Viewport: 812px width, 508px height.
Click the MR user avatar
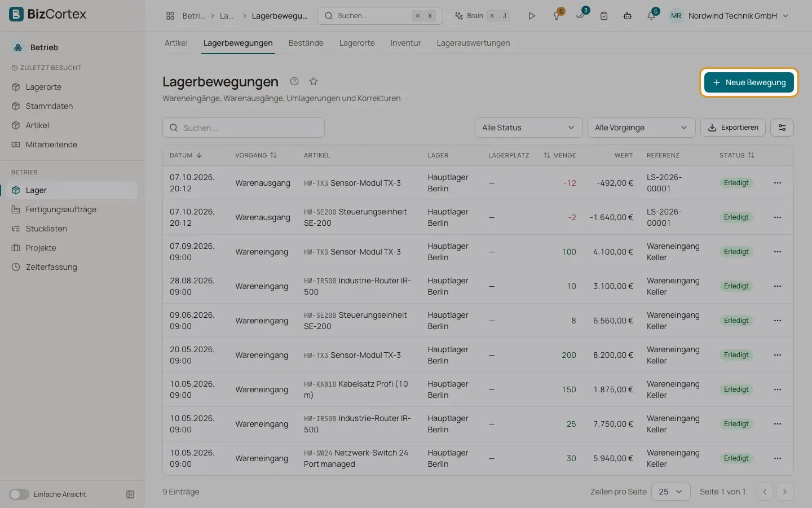(676, 16)
